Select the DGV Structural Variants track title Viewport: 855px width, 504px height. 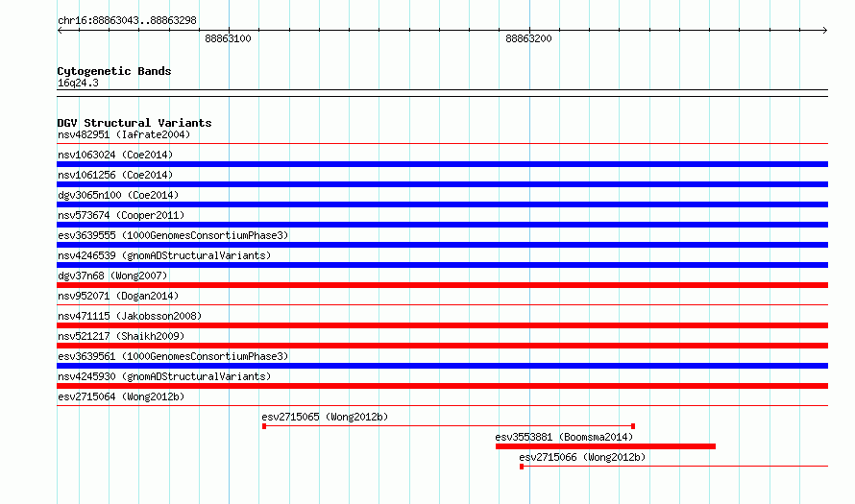tap(134, 123)
